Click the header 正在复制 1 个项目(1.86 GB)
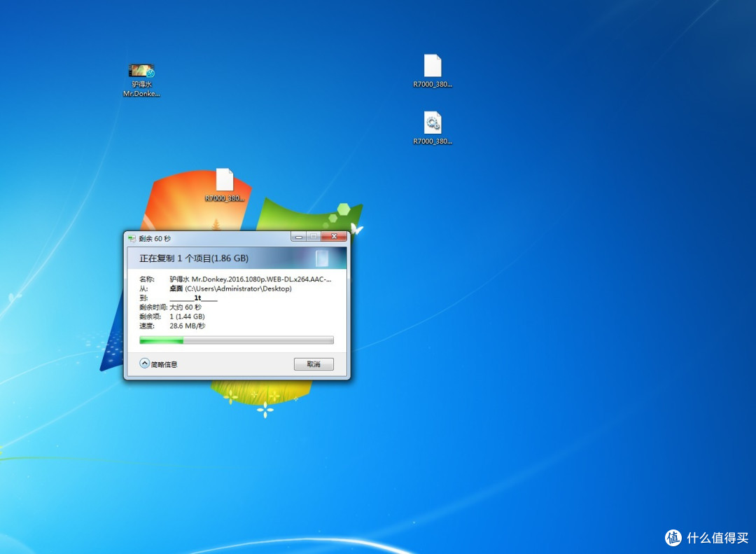756x554 pixels. tap(194, 258)
